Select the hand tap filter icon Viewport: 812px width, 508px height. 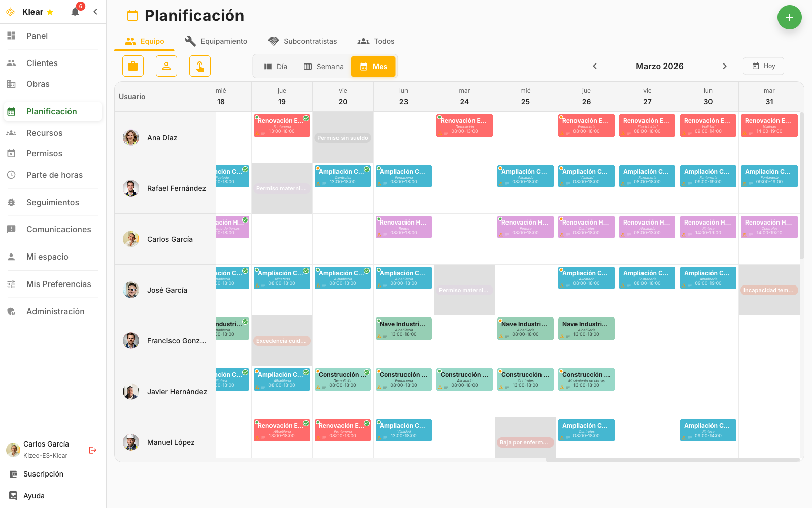(199, 66)
